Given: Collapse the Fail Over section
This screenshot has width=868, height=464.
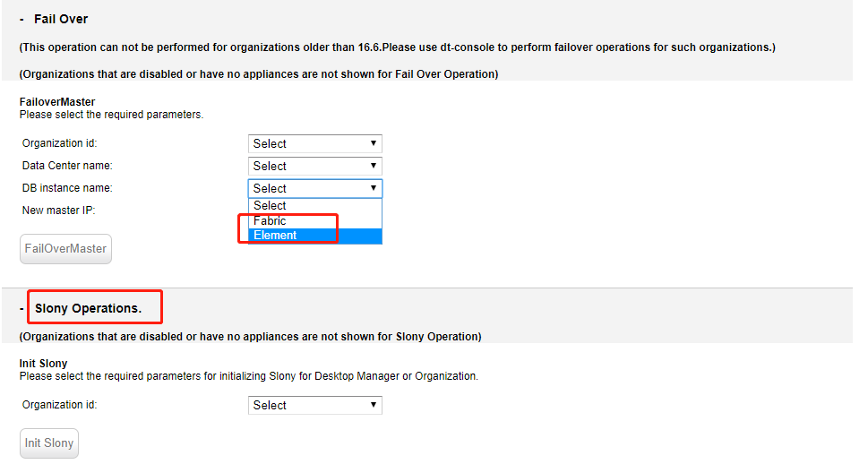Looking at the screenshot, I should tap(21, 20).
